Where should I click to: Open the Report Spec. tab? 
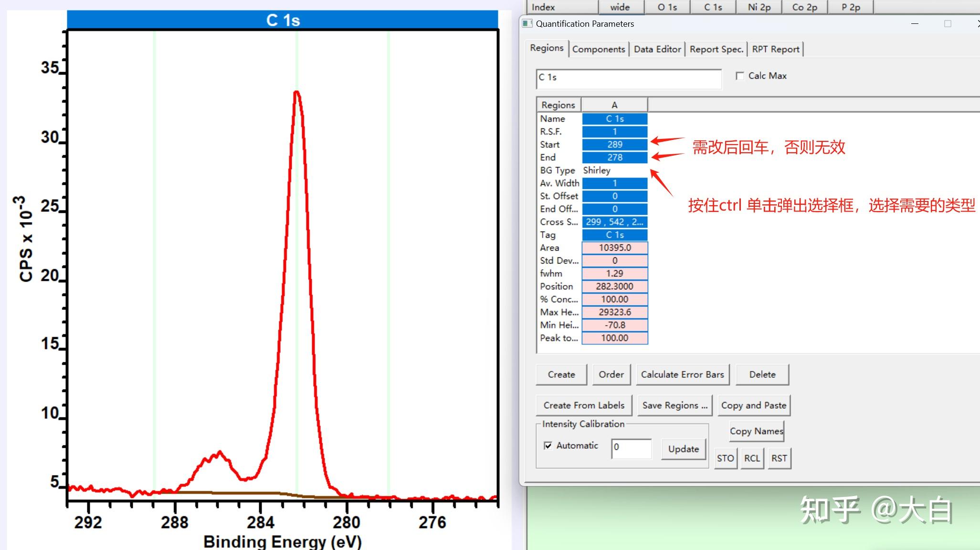point(716,49)
